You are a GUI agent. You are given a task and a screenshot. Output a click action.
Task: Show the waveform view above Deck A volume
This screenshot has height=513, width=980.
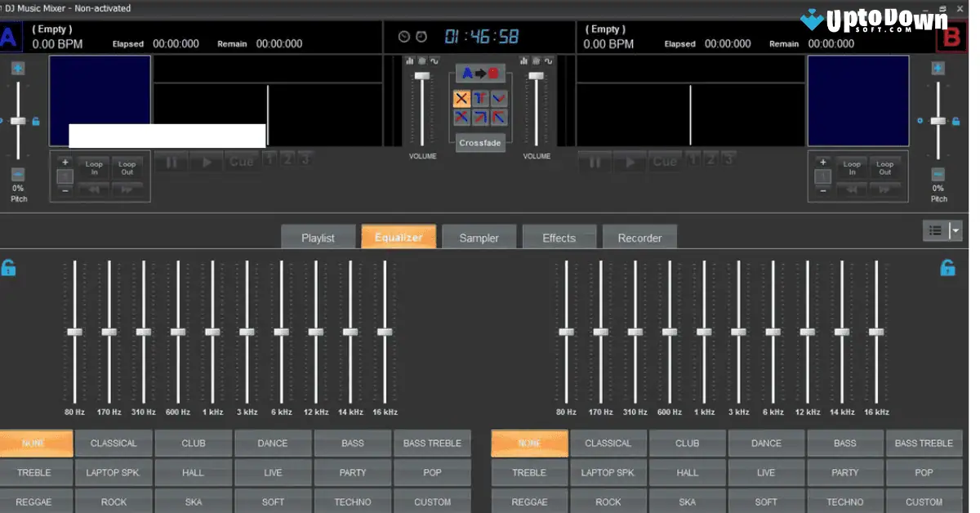click(435, 60)
